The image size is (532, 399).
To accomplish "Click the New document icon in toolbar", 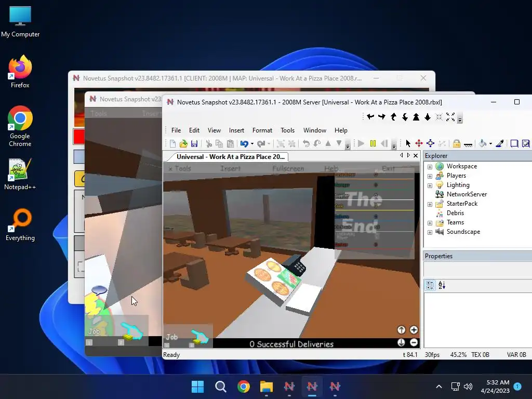I will [172, 144].
